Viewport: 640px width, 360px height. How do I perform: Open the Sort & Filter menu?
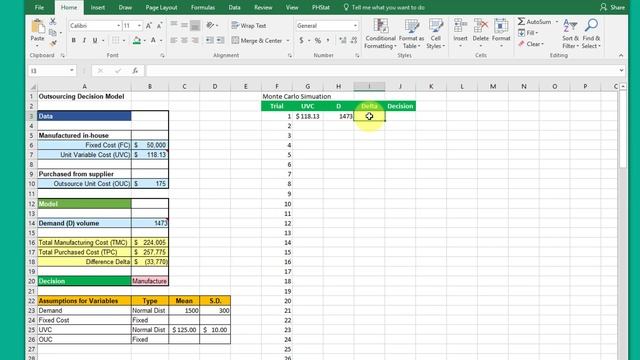click(570, 34)
